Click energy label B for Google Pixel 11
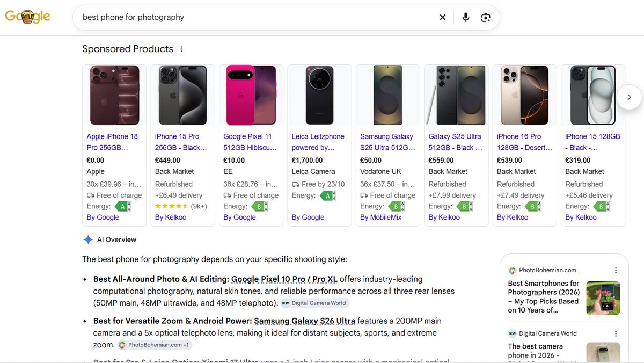Viewport: 644px width, 363px height. click(x=259, y=206)
